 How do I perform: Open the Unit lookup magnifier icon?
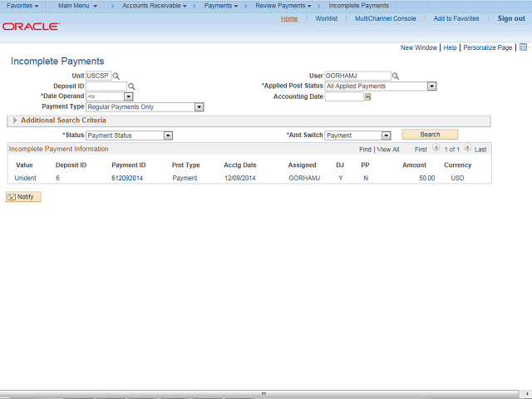pos(116,76)
